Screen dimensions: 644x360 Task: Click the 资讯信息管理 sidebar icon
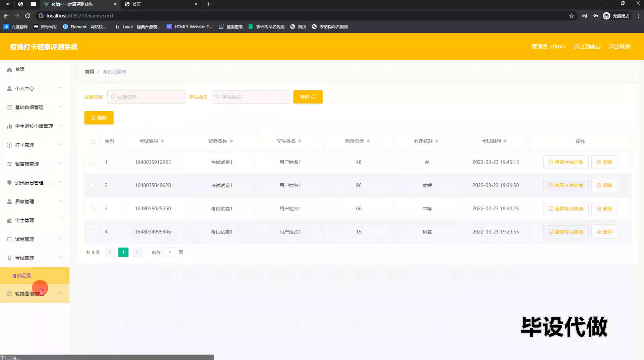point(9,183)
